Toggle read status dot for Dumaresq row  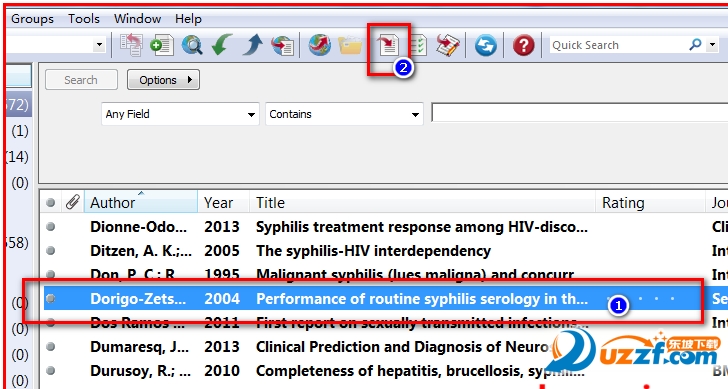click(x=51, y=347)
